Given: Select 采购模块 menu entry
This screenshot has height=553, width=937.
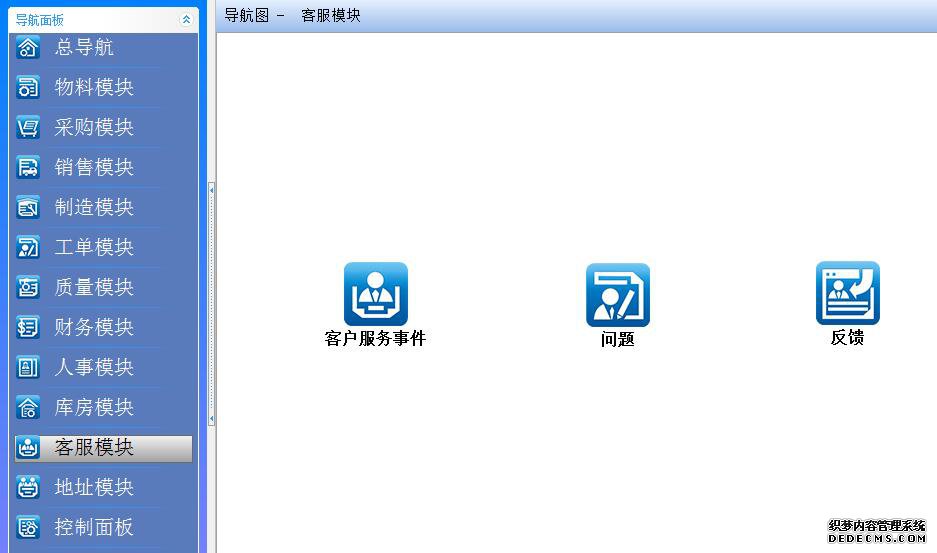Looking at the screenshot, I should (94, 127).
